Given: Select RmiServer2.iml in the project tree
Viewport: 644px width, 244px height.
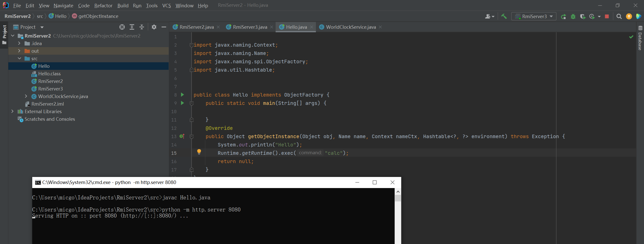Looking at the screenshot, I should click(48, 104).
